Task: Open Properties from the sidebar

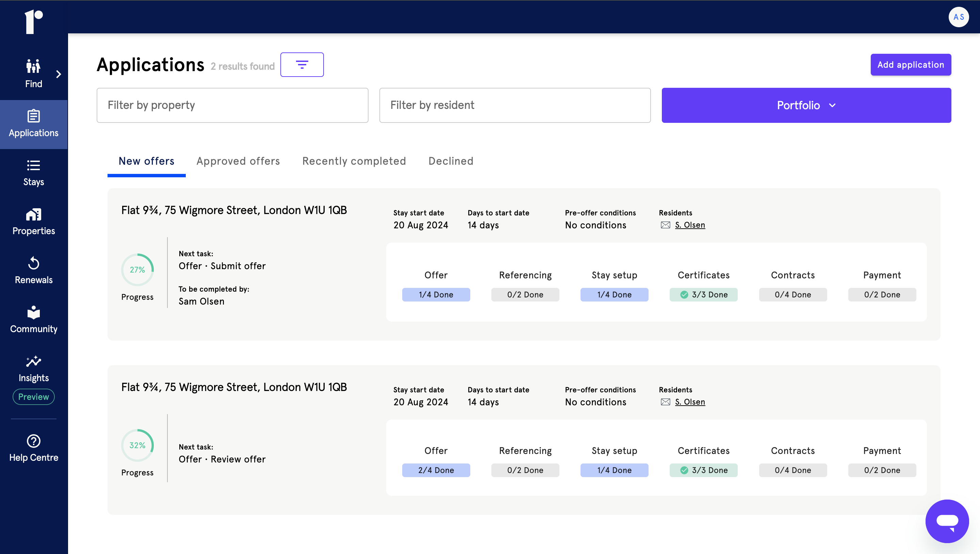Action: click(33, 222)
